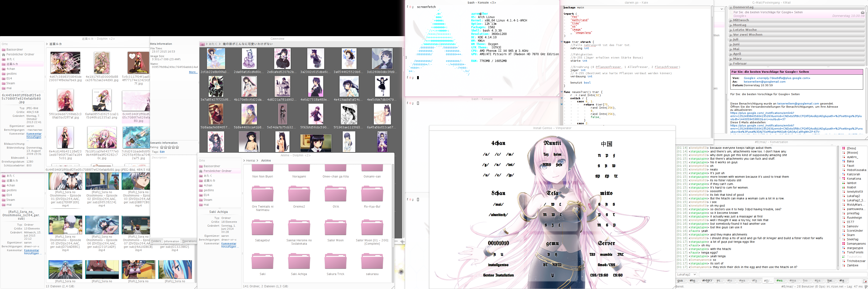Collapse the 'func neuesTier' fold in Kate
The image size is (868, 289).
[x=562, y=92]
